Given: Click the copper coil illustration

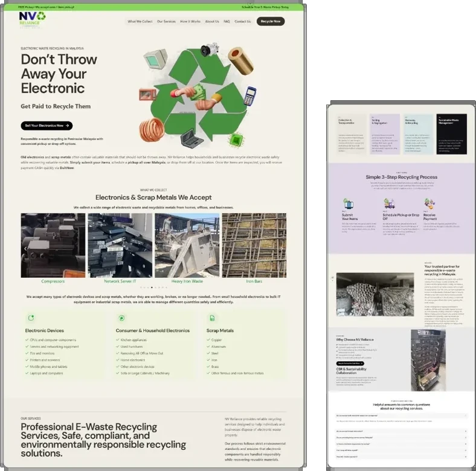Looking at the screenshot, I should pyautogui.click(x=152, y=130).
